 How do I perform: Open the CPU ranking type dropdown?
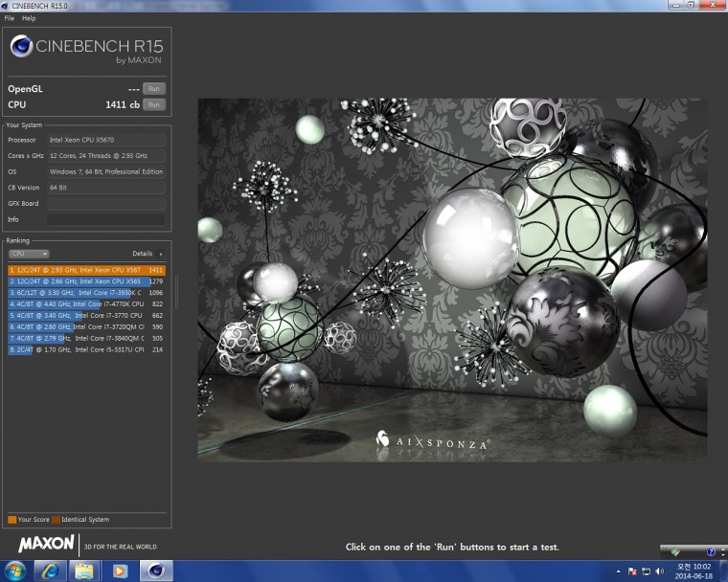tap(29, 254)
